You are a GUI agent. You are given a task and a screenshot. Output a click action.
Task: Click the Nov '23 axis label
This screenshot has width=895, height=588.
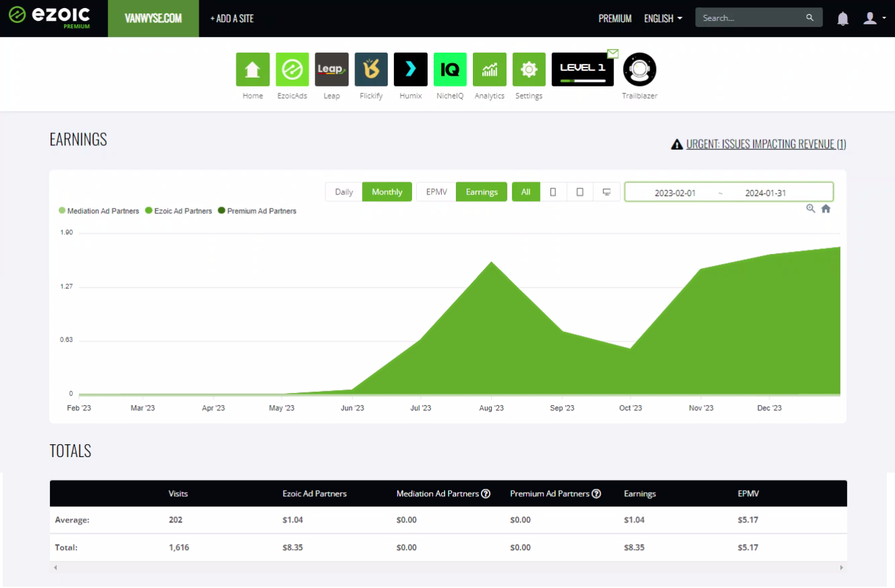click(x=701, y=408)
